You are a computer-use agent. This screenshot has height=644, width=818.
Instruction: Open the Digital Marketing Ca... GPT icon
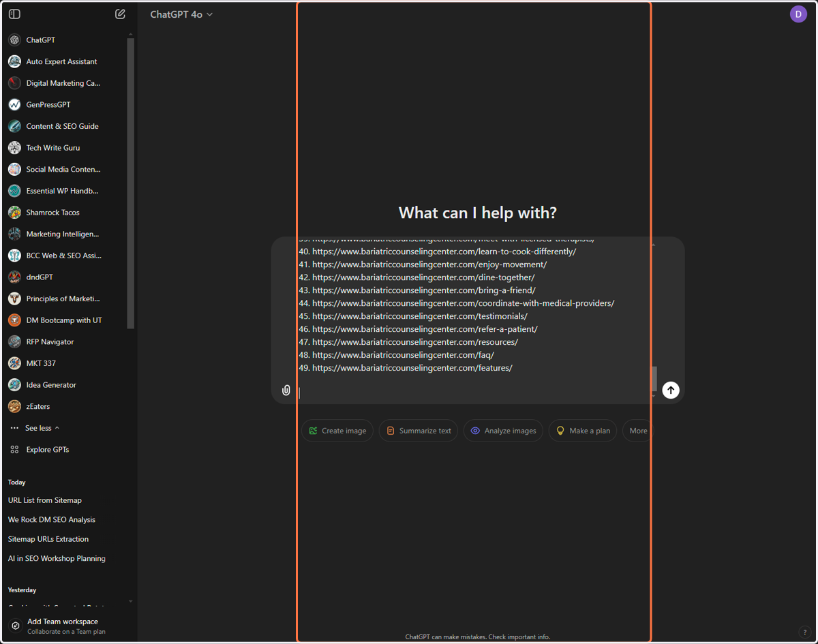pyautogui.click(x=14, y=83)
